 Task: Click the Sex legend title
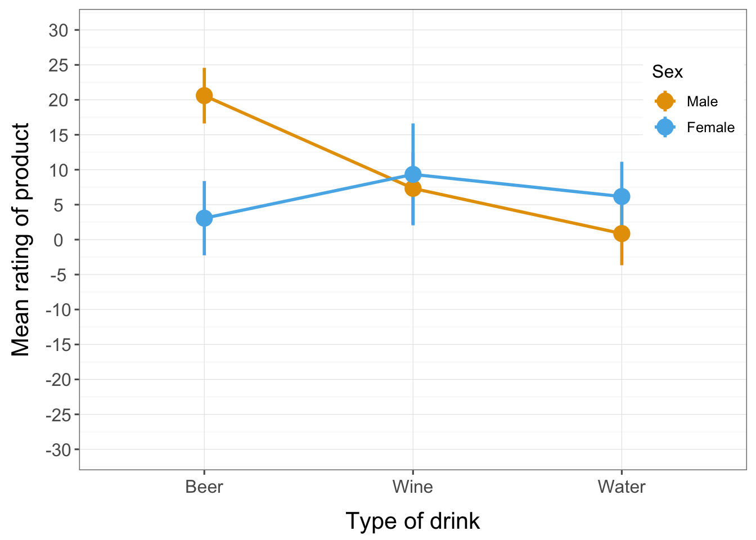tap(667, 72)
